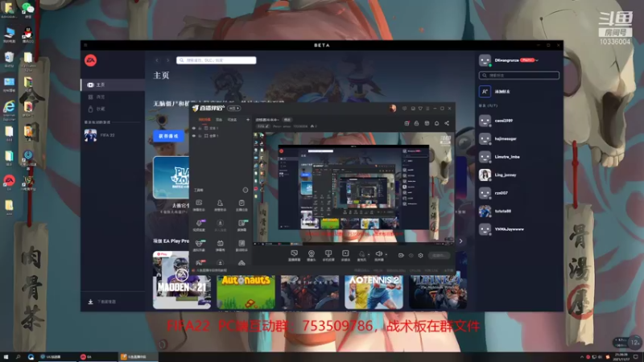This screenshot has width=644, height=362.
Task: Select friend hajimesugar
Action: (x=518, y=138)
